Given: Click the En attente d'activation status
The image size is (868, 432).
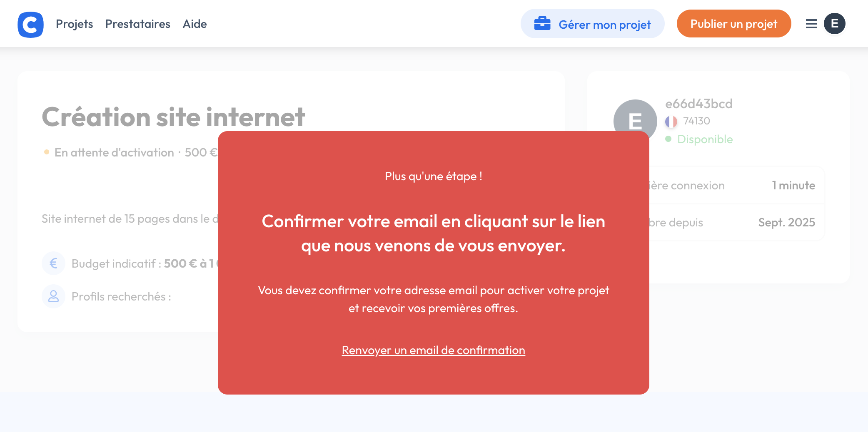Looking at the screenshot, I should pos(114,153).
